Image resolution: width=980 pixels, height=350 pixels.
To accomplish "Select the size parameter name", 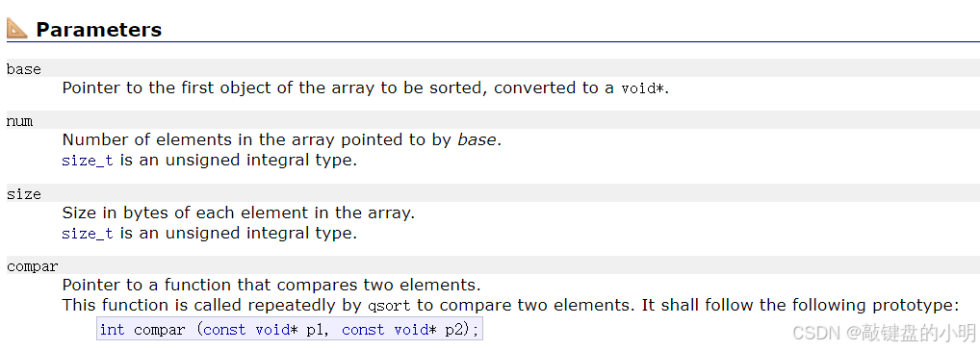I will (24, 194).
